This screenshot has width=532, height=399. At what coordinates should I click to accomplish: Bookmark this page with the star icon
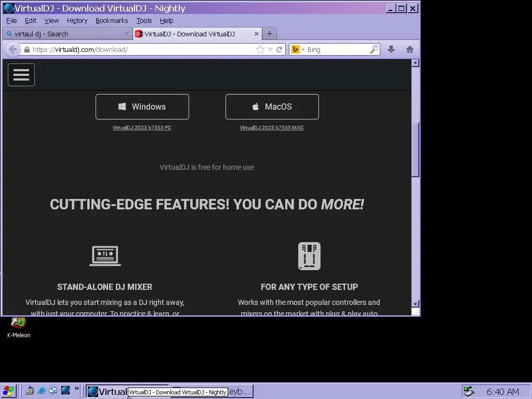[x=260, y=49]
